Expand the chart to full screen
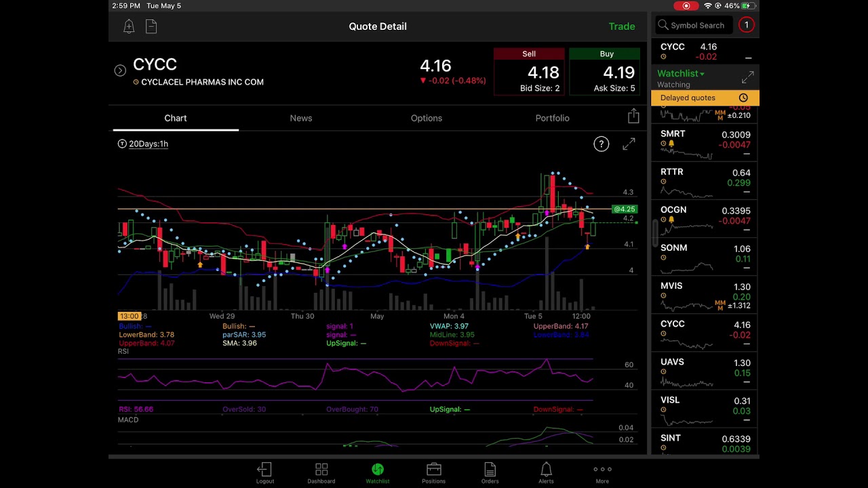The width and height of the screenshot is (868, 488). click(x=629, y=144)
